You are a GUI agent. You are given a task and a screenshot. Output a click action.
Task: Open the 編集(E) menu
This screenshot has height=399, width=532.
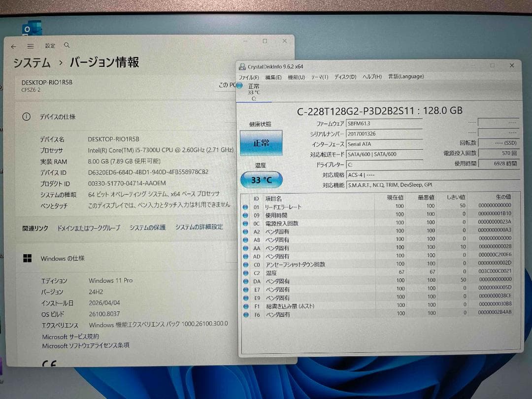click(273, 77)
